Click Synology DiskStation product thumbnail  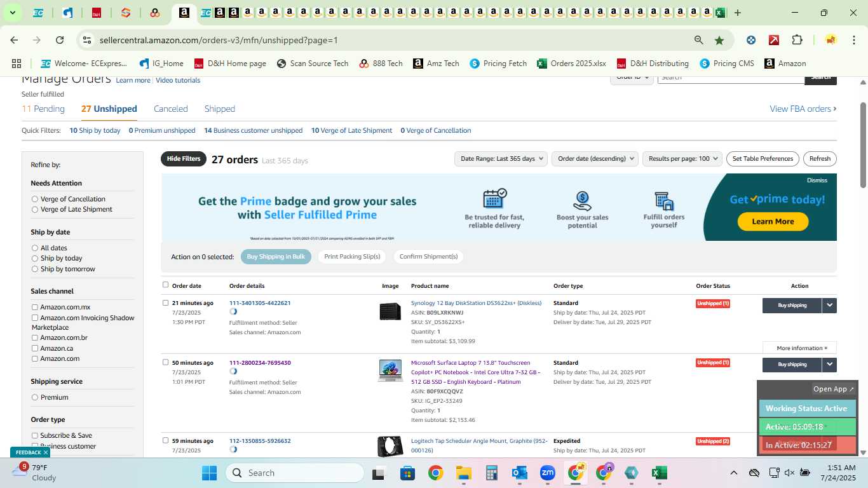point(390,311)
